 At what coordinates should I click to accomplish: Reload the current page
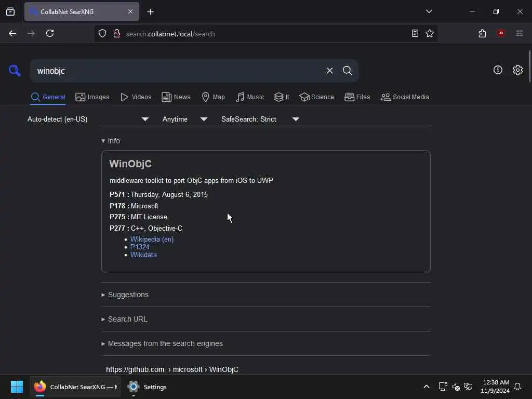click(50, 33)
